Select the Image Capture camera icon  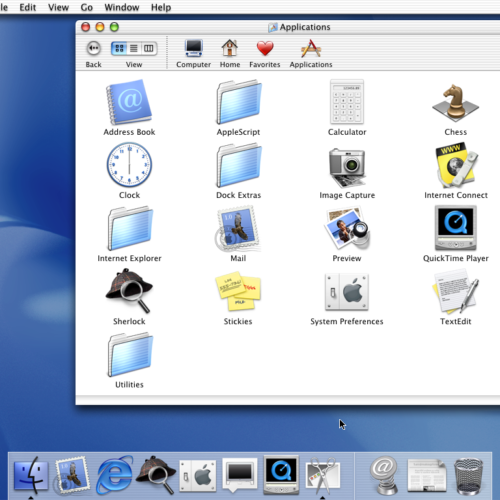[347, 168]
